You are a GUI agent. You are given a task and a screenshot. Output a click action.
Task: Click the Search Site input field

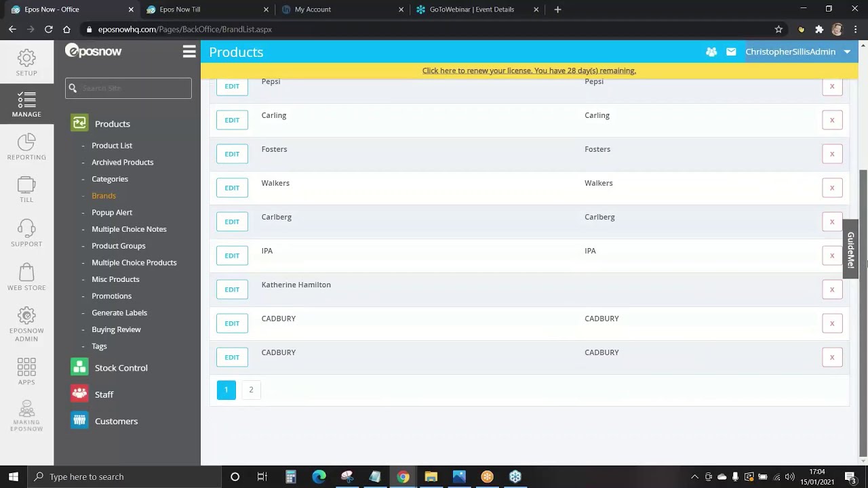(x=128, y=88)
